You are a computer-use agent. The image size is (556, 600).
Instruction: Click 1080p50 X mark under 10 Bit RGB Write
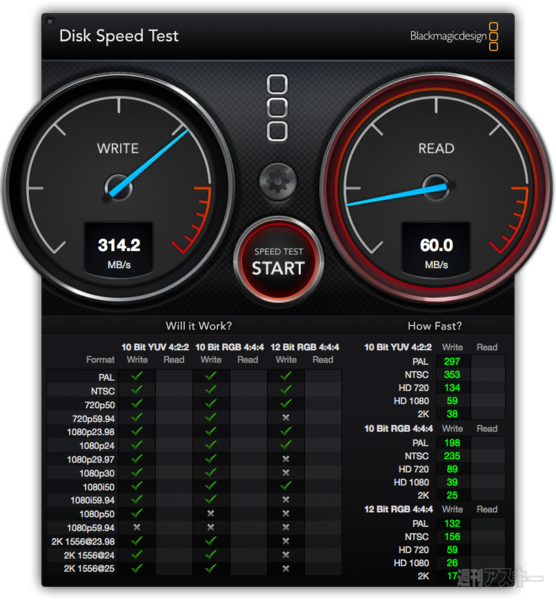tap(210, 514)
